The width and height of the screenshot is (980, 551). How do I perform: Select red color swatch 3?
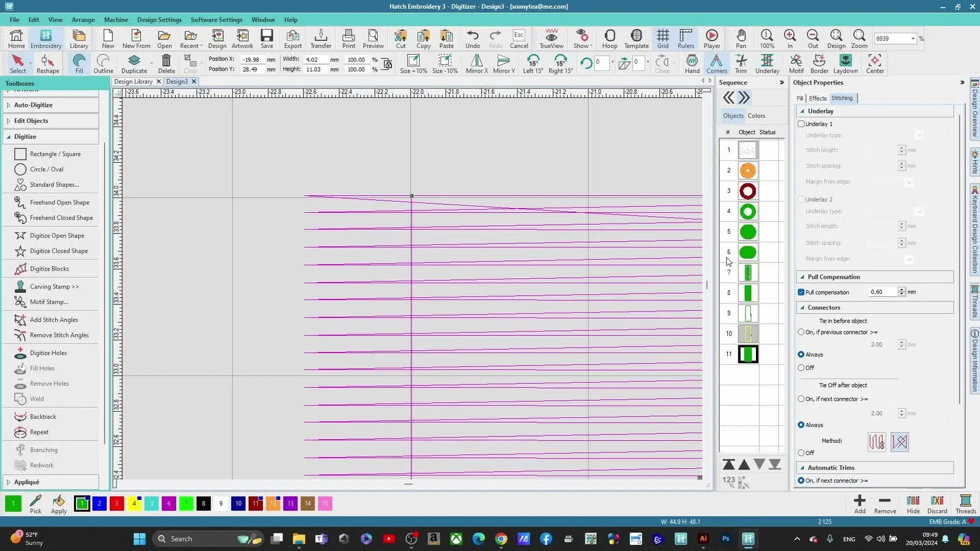tap(117, 504)
